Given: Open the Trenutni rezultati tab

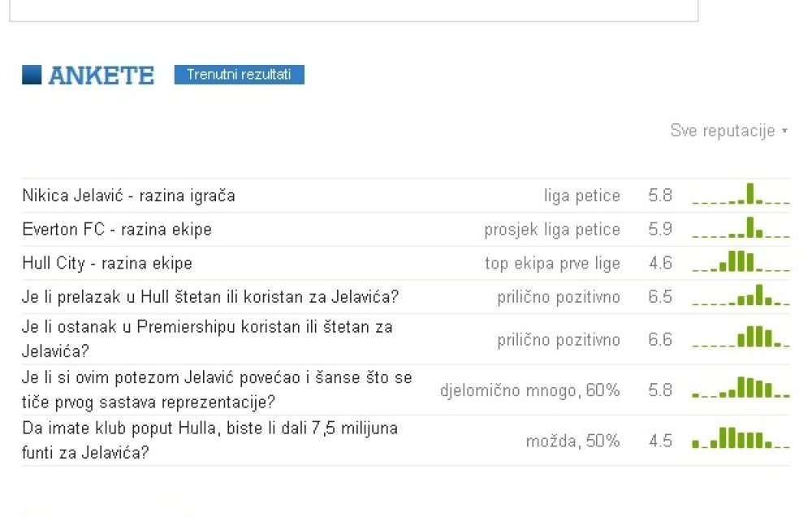Looking at the screenshot, I should pos(240,75).
